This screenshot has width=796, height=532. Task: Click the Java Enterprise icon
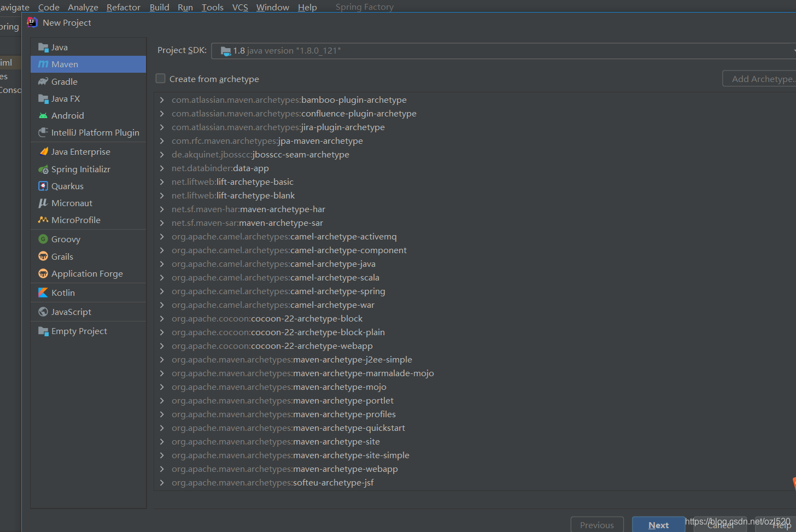(43, 152)
